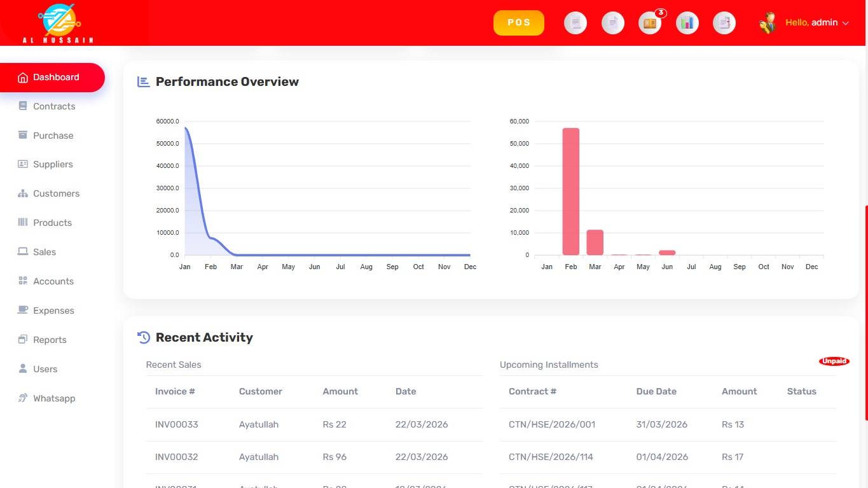The image size is (868, 488).
Task: Click the bar chart icon in header
Action: [x=687, y=23]
